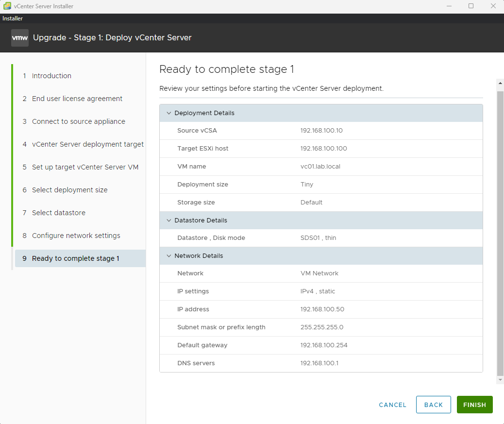Viewport: 504px width, 424px height.
Task: Close the vCenter Server Installer window
Action: coord(493,6)
